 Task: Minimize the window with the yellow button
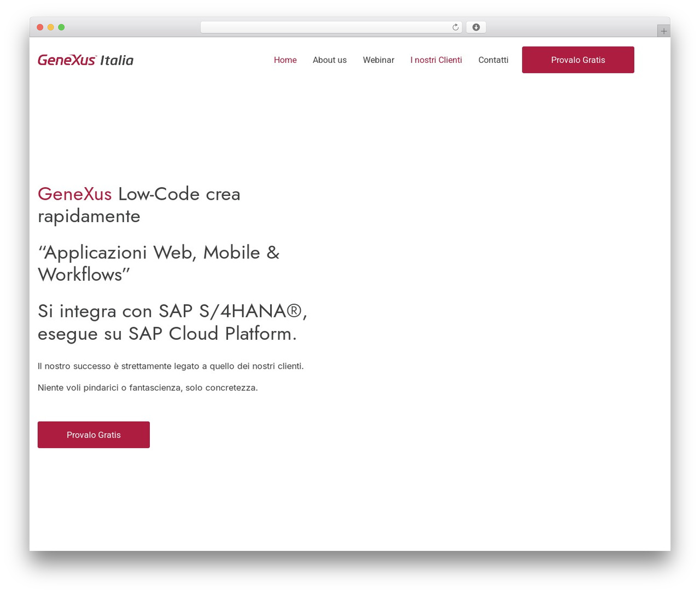pos(51,27)
